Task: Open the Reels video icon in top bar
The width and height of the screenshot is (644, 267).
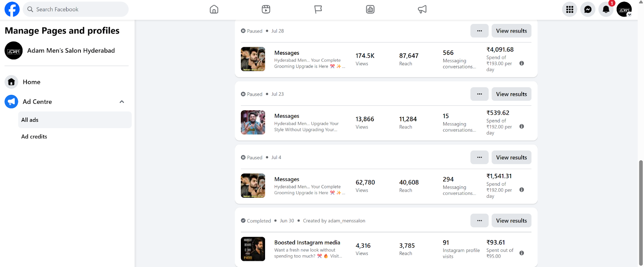Action: (x=266, y=9)
